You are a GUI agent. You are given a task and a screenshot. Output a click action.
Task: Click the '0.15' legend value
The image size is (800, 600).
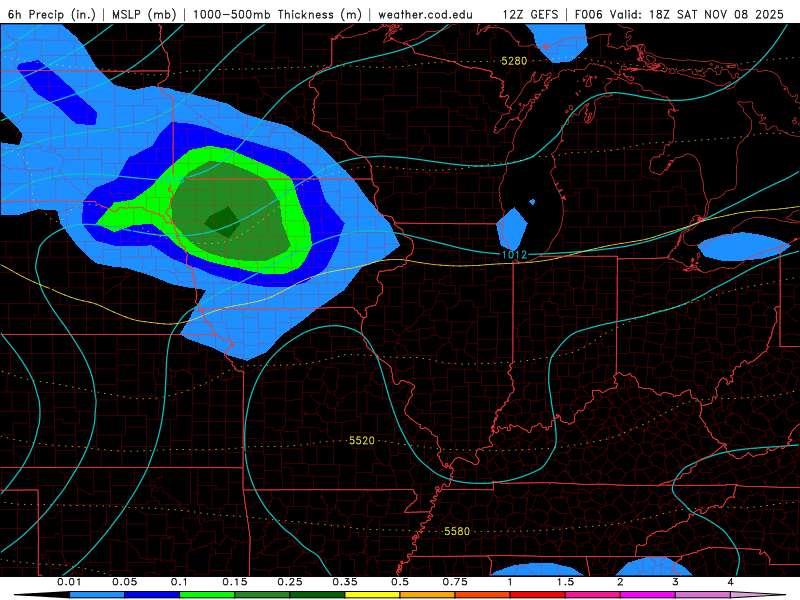click(235, 582)
